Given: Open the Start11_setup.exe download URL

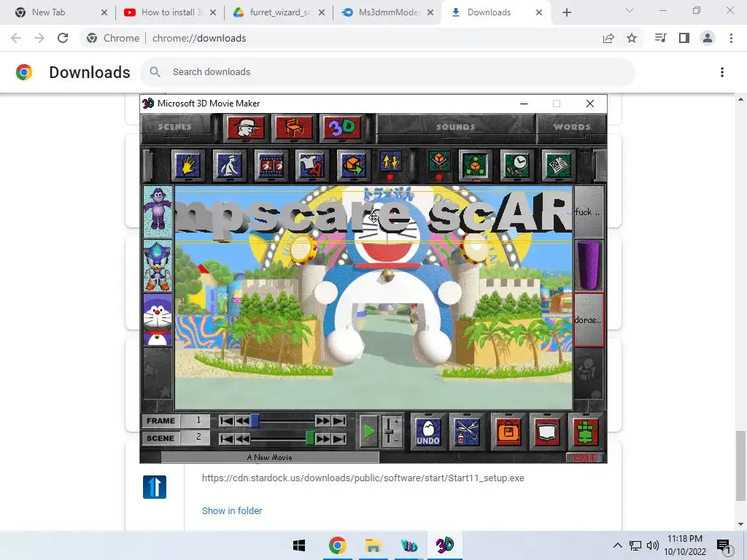Looking at the screenshot, I should click(363, 478).
